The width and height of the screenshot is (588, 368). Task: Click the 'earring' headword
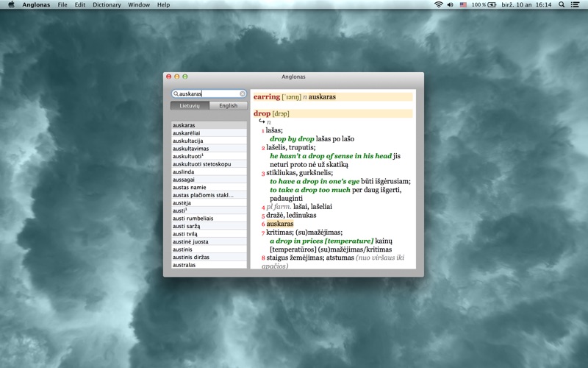267,97
